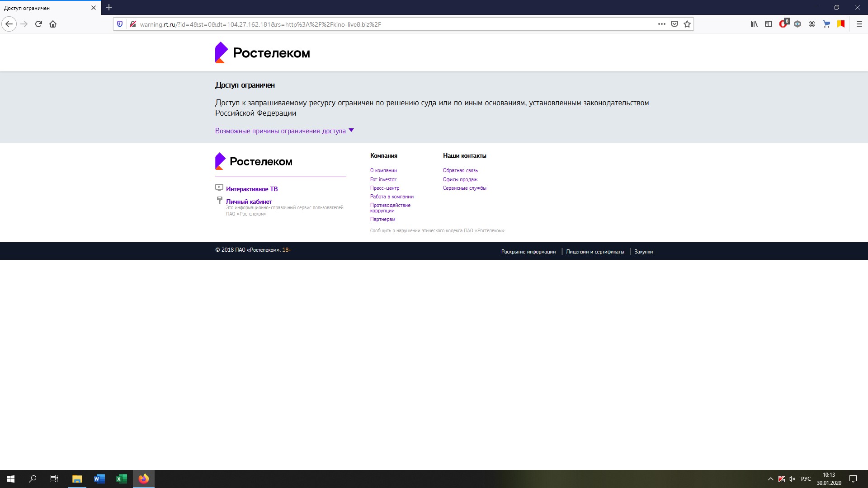The height and width of the screenshot is (488, 868).
Task: Show tracking protection shield info
Action: [120, 24]
